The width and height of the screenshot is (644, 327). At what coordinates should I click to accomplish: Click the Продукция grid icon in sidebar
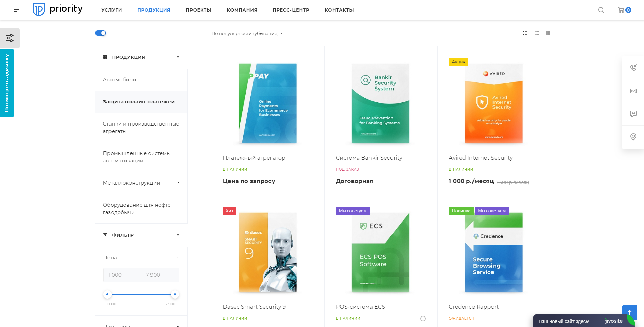[x=105, y=57]
